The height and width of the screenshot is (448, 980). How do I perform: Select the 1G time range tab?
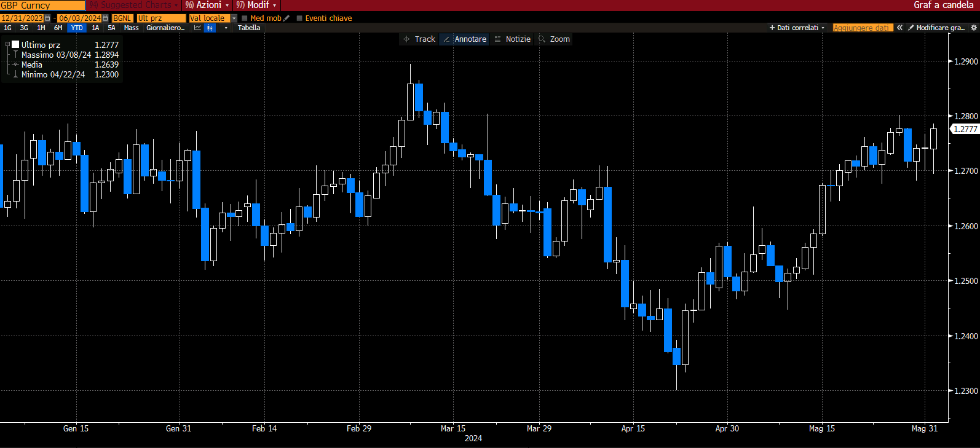(x=8, y=28)
